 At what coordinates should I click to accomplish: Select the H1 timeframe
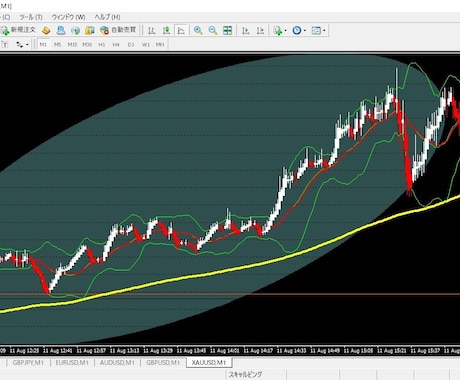102,44
